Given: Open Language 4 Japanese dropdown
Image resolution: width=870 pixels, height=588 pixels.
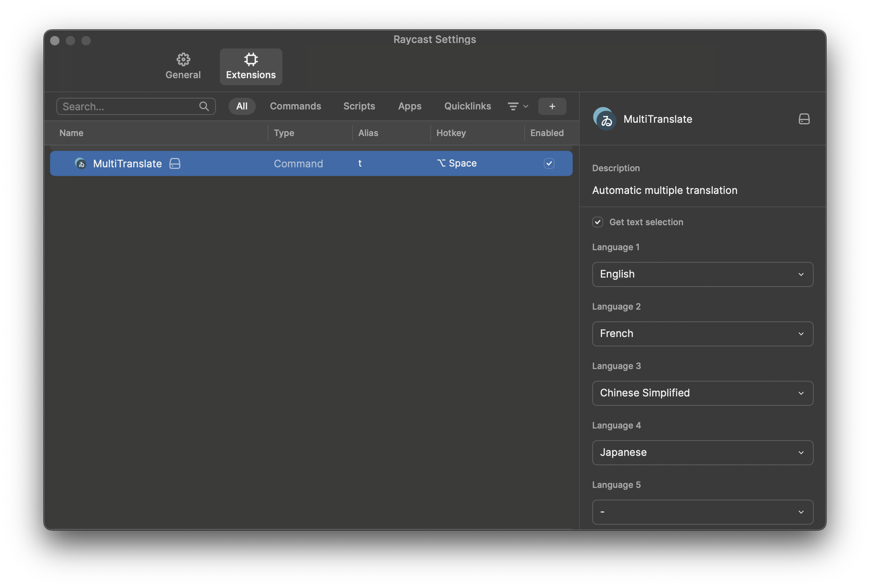Looking at the screenshot, I should coord(703,452).
